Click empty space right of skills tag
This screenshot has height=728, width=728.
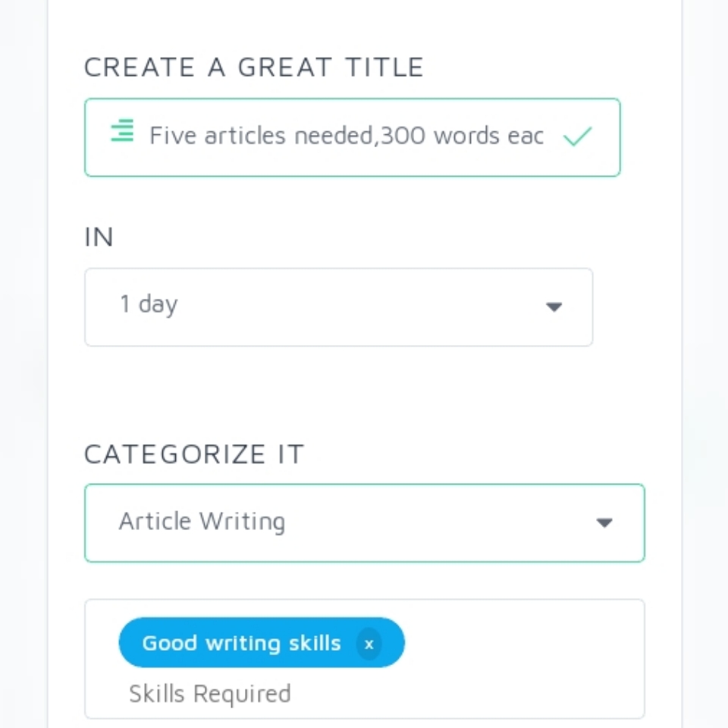[x=523, y=643]
